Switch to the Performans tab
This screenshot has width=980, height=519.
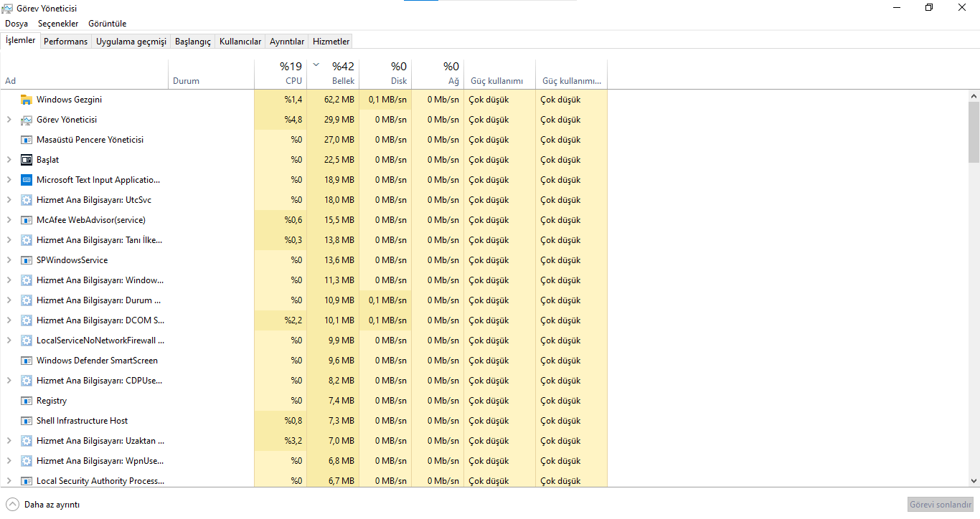click(65, 42)
